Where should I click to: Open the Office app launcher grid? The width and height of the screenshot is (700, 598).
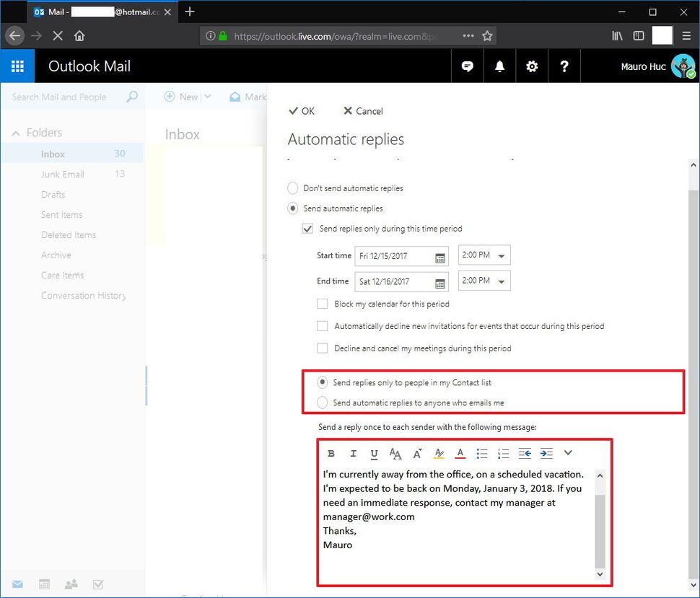pyautogui.click(x=17, y=66)
